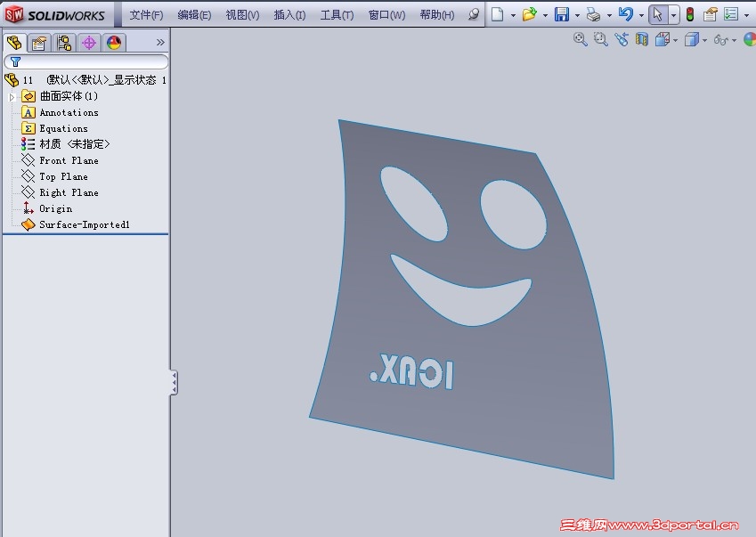Switch to the PropertyManager tab

39,43
